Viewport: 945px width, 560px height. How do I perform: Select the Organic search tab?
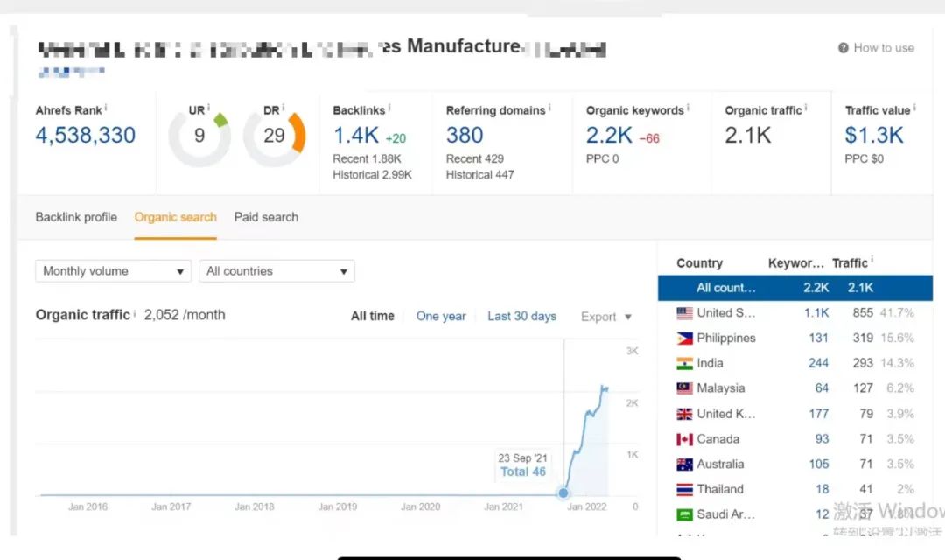pyautogui.click(x=175, y=217)
